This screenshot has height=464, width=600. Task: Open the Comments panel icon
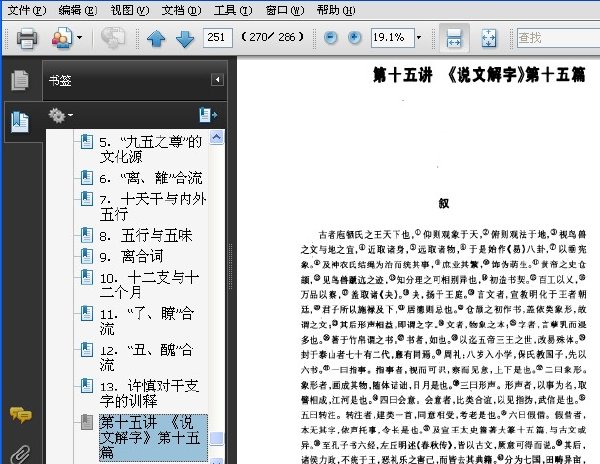21,415
